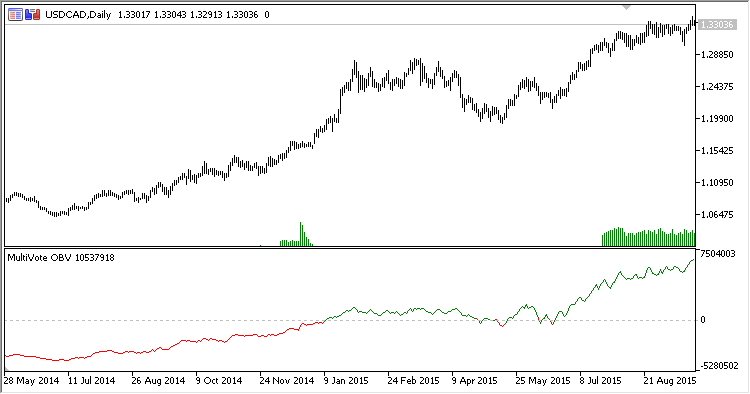Click the chart shift triangle marker
Viewport: 750px width, 394px height.
point(626,8)
